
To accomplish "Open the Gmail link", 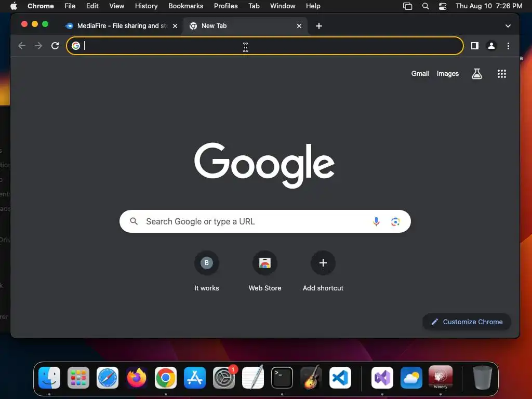I will point(420,74).
